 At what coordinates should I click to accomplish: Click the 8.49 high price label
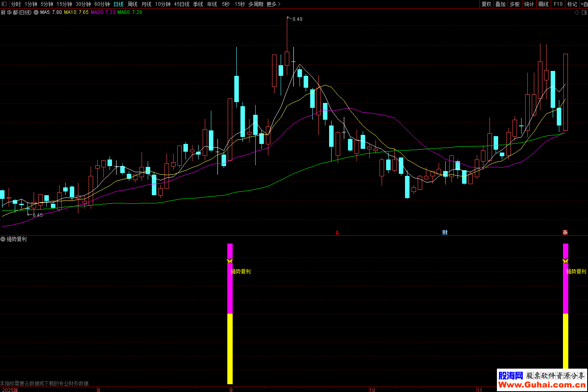(297, 19)
